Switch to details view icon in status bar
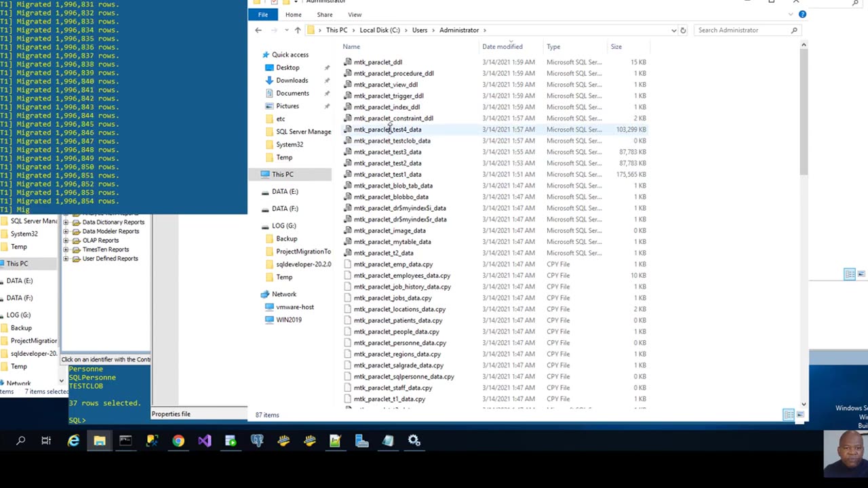868x488 pixels. tap(789, 415)
